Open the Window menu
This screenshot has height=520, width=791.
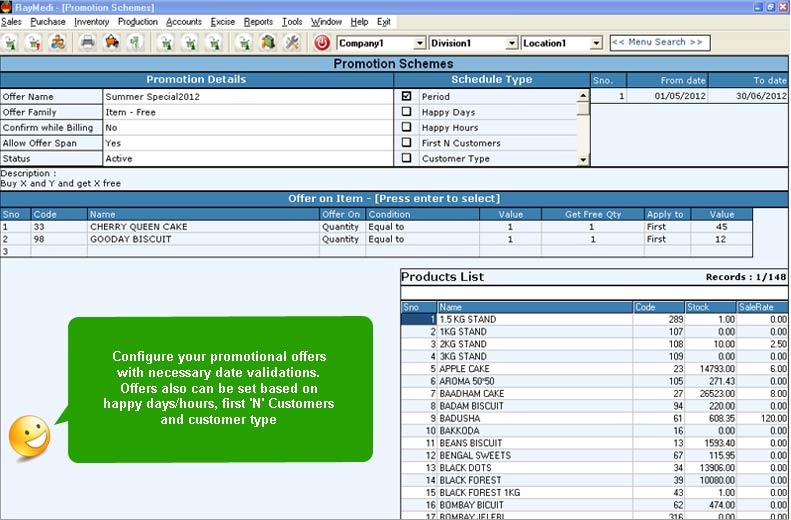click(326, 22)
